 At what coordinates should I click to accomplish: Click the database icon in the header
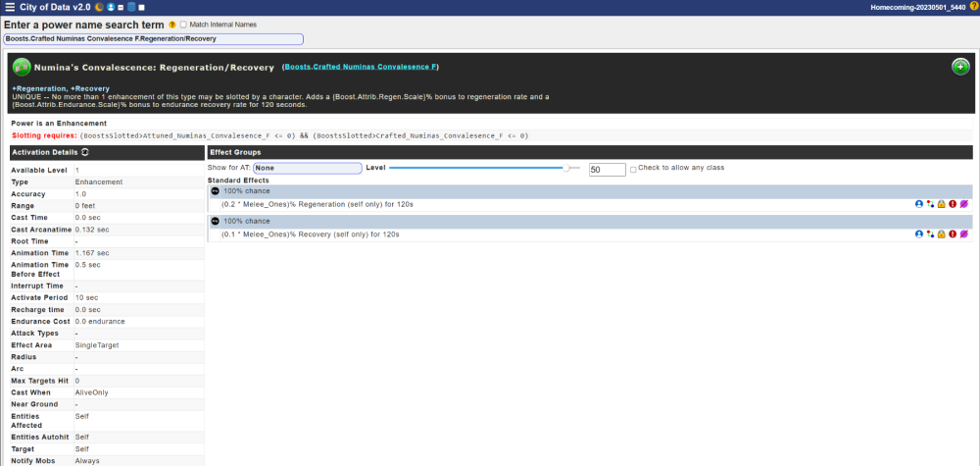coord(131,8)
